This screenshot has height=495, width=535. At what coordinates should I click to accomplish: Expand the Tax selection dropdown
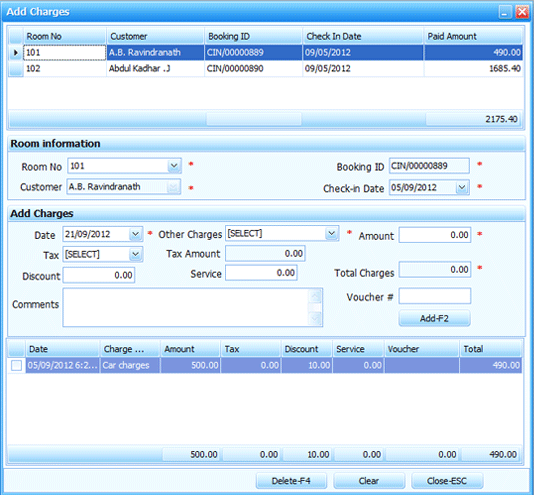(135, 254)
